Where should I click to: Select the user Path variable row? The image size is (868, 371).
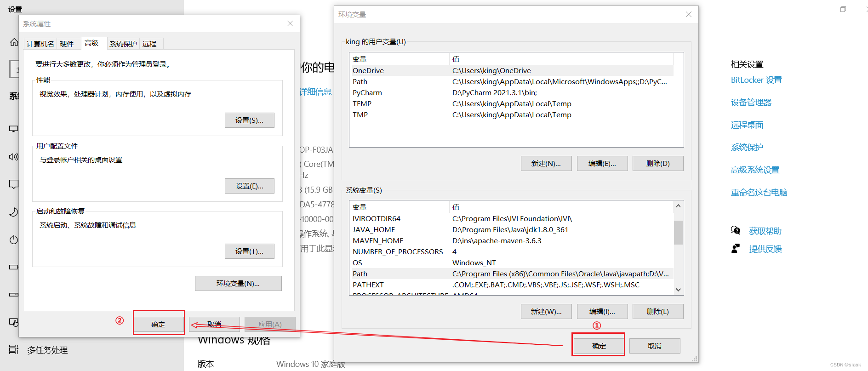coord(512,81)
